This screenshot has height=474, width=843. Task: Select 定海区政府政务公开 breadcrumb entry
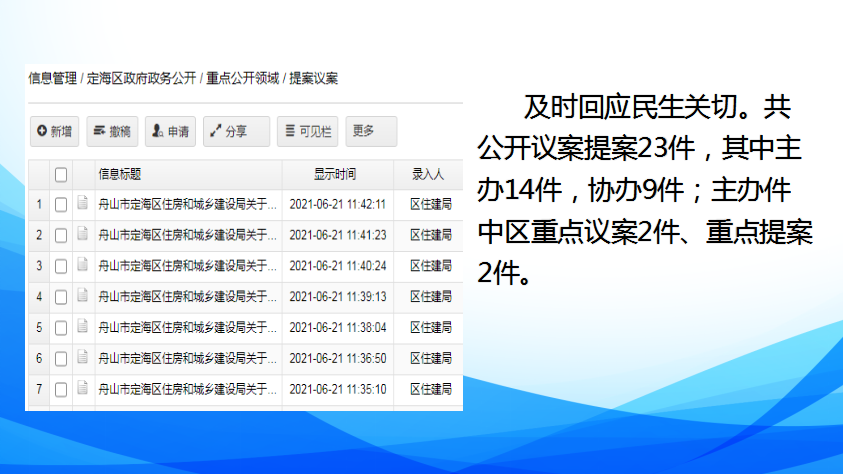point(141,77)
